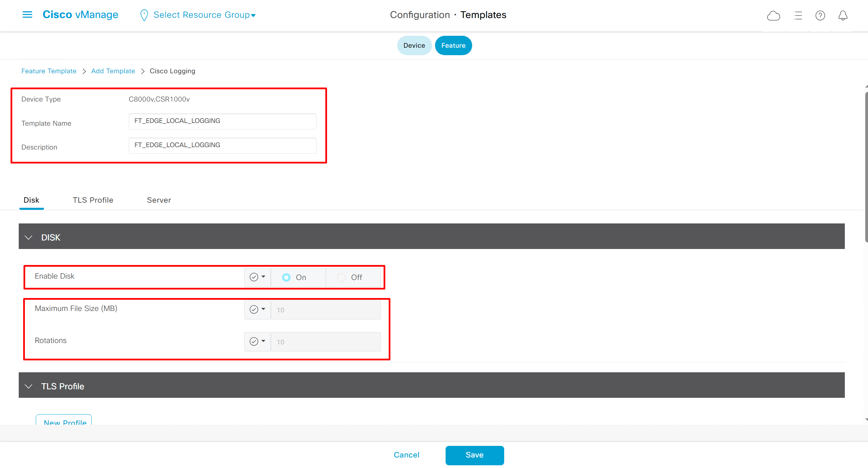Open the notifications bell

[x=843, y=16]
